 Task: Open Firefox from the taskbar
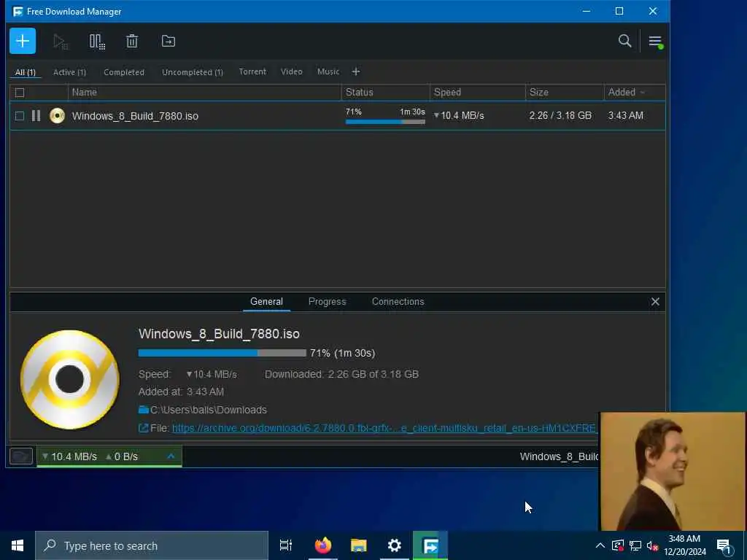click(x=323, y=545)
